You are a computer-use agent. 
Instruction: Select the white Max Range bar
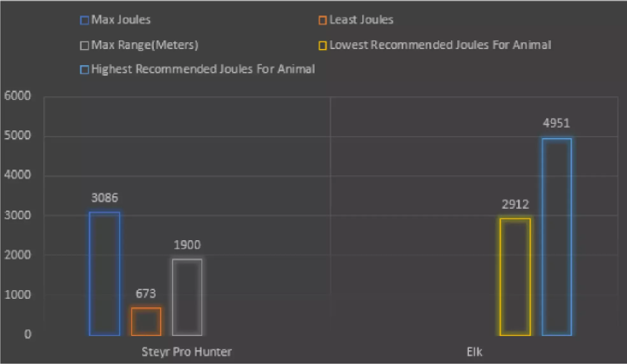(187, 297)
